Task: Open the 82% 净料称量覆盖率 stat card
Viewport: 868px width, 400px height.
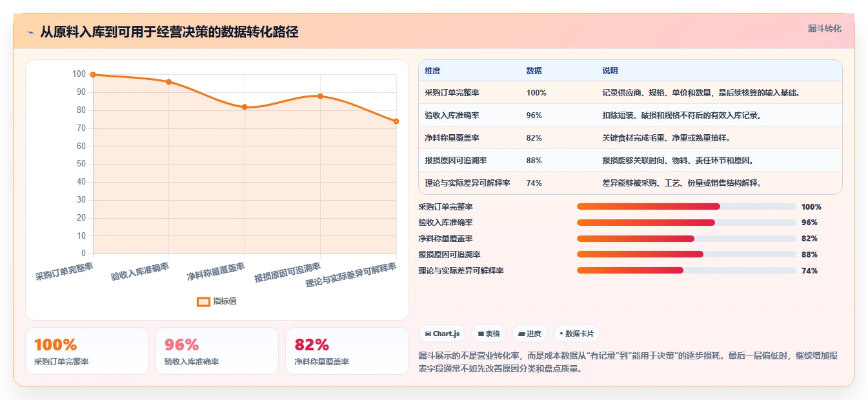Action: tap(347, 351)
